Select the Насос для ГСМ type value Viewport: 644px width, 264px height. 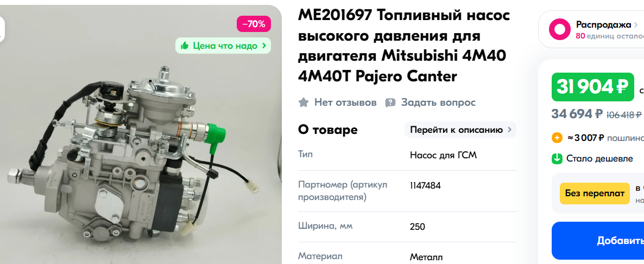tap(443, 155)
